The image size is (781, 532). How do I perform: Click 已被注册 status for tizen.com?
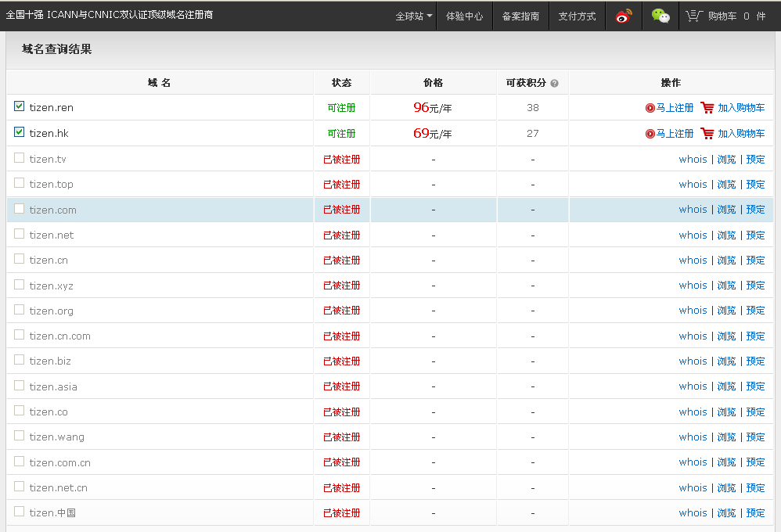pos(341,210)
